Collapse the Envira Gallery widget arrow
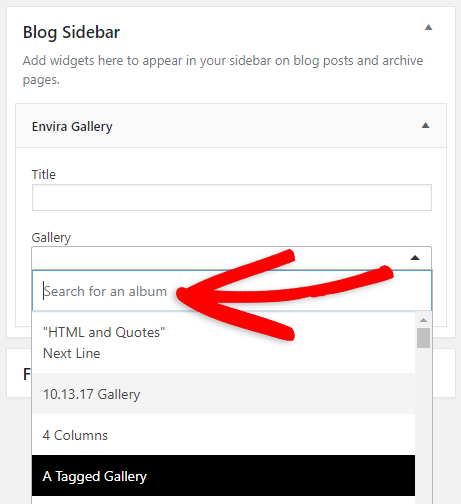461x504 pixels. click(x=425, y=125)
